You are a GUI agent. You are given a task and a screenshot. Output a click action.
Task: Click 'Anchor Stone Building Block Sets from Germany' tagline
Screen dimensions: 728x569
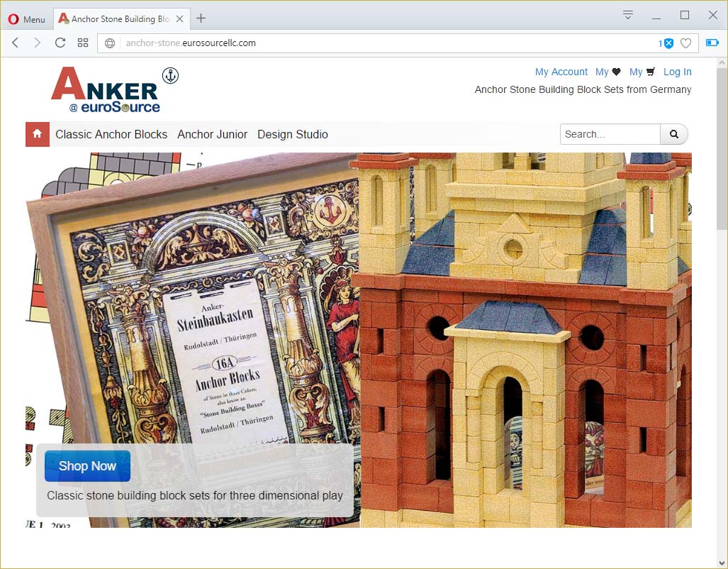[x=583, y=89]
